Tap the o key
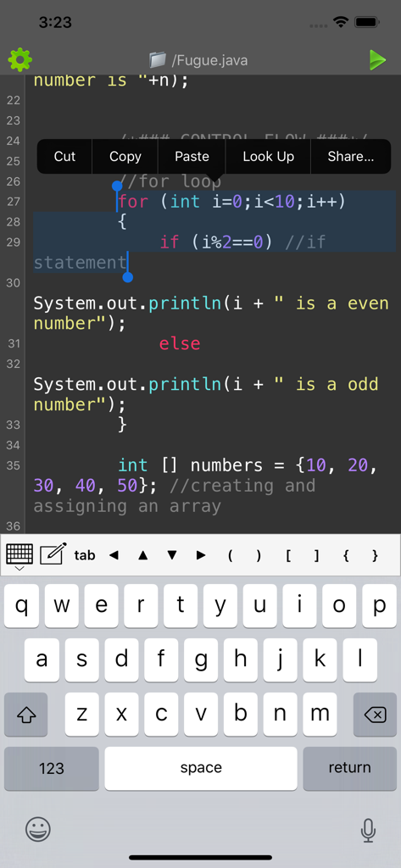The width and height of the screenshot is (401, 868). [x=339, y=605]
